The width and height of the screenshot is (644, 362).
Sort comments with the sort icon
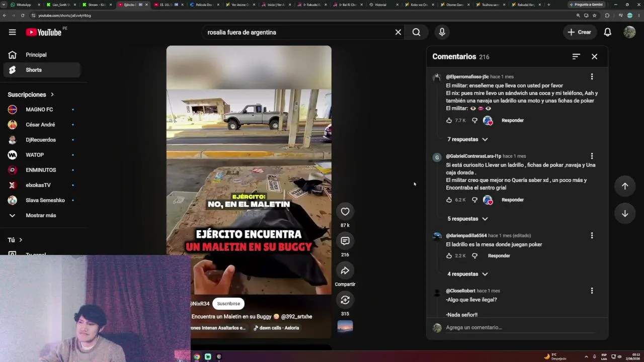576,56
